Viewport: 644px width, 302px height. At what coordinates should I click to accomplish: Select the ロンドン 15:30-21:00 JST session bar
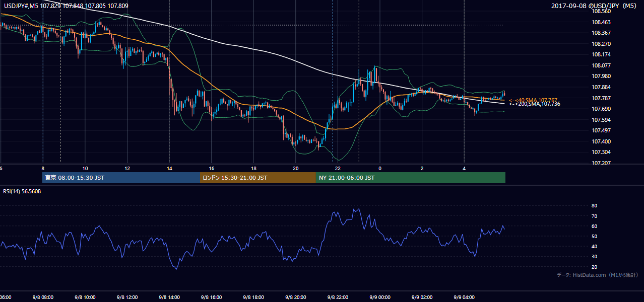click(x=258, y=178)
